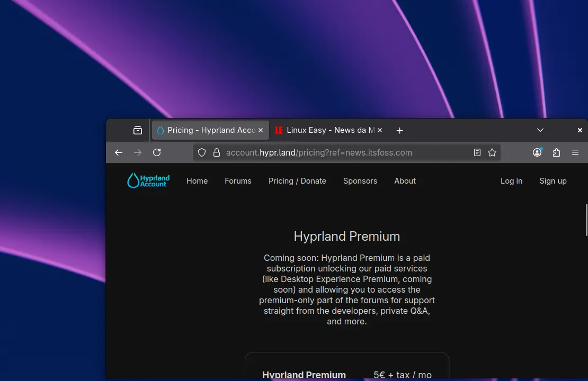588x381 pixels.
Task: Open a new browser tab
Action: [x=399, y=130]
